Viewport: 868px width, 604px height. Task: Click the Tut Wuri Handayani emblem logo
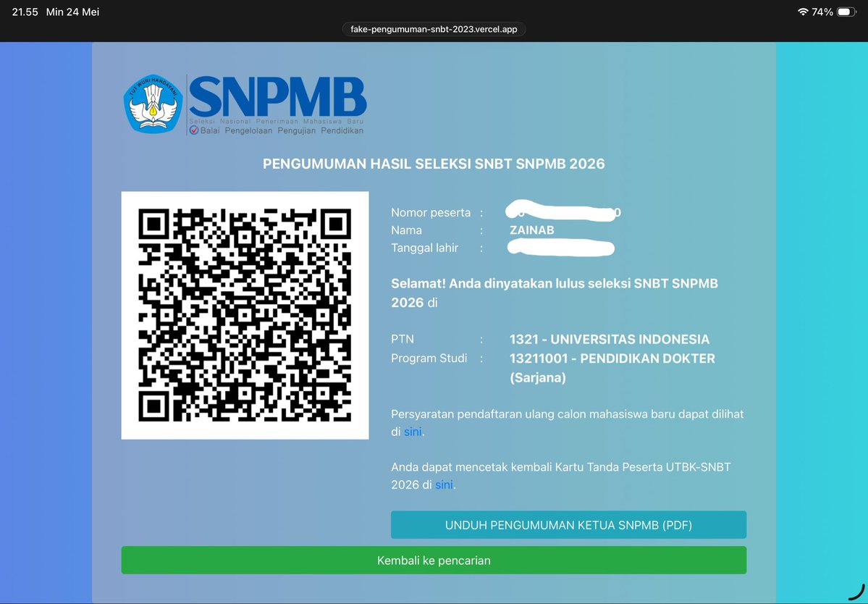tap(153, 104)
